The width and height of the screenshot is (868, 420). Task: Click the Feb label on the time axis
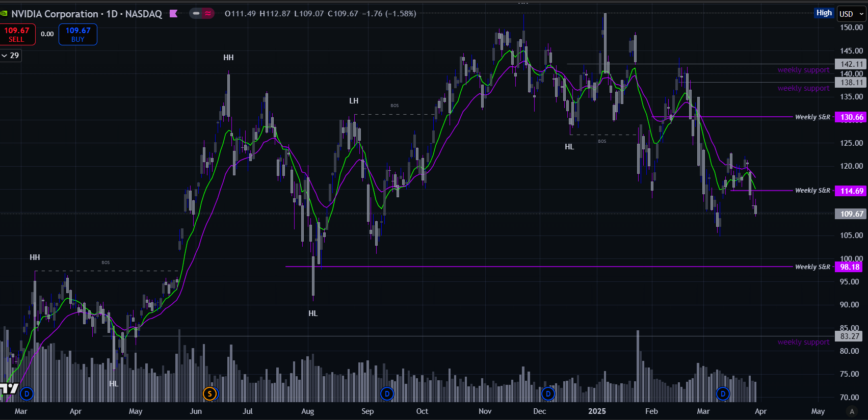pos(651,411)
